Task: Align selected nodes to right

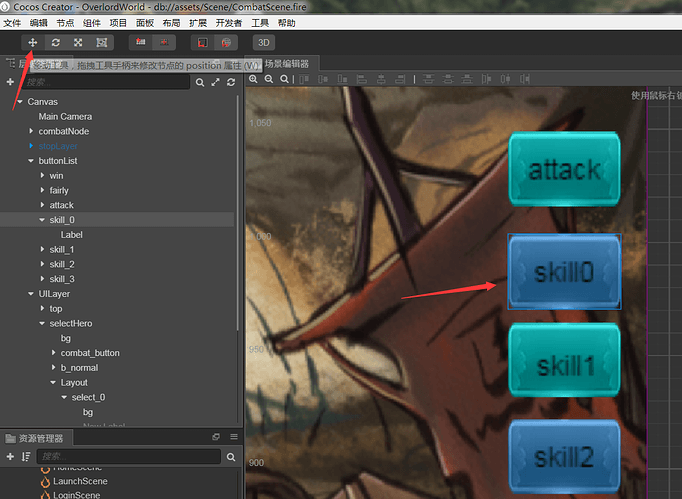Action: coord(400,79)
